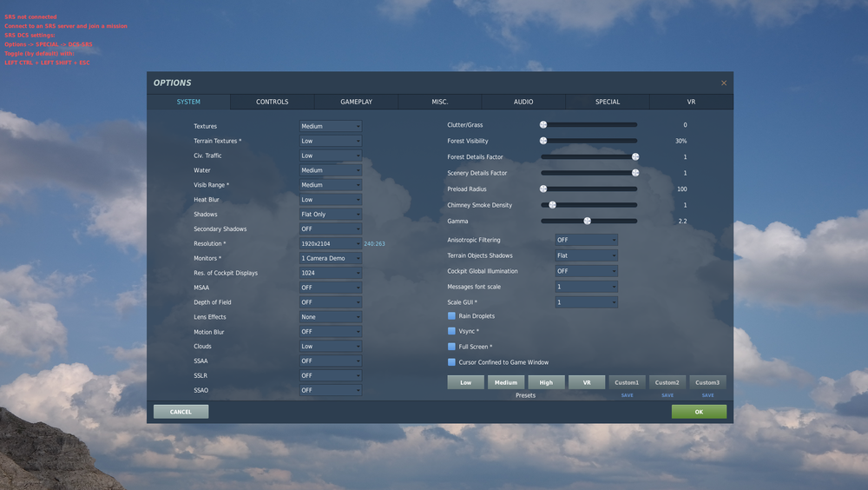Image resolution: width=868 pixels, height=490 pixels.
Task: Click the Gamma slider handle
Action: point(588,222)
